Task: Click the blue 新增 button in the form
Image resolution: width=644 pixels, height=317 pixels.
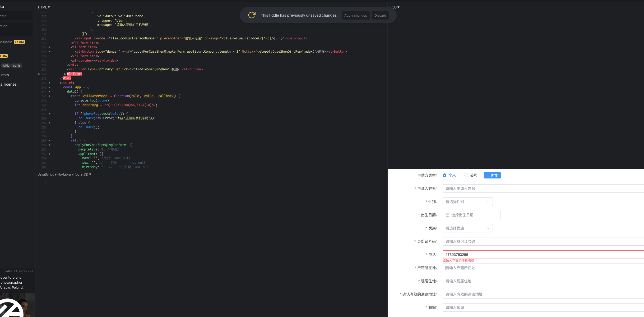Action: [492, 175]
